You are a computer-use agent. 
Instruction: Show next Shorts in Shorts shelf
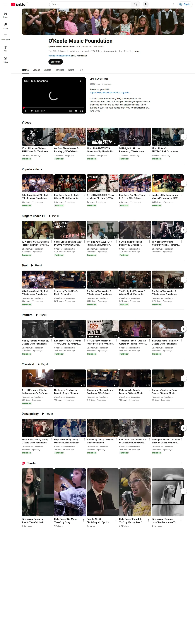pyautogui.click(x=183, y=492)
